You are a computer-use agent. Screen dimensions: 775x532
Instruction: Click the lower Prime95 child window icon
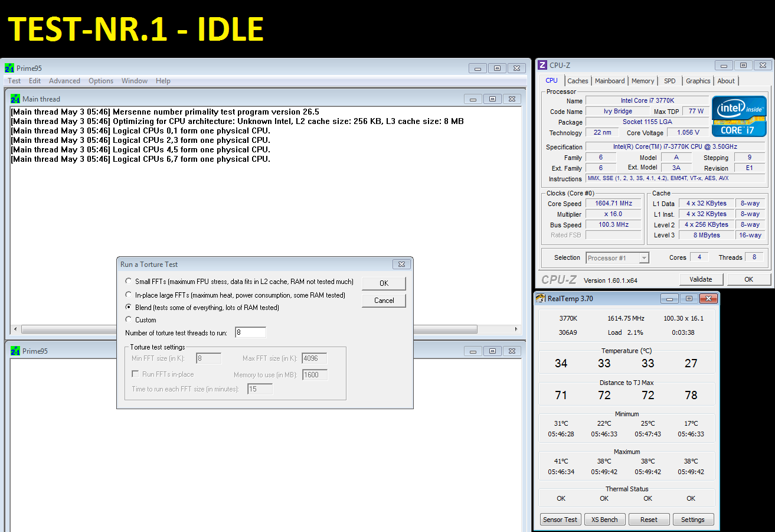(x=15, y=351)
